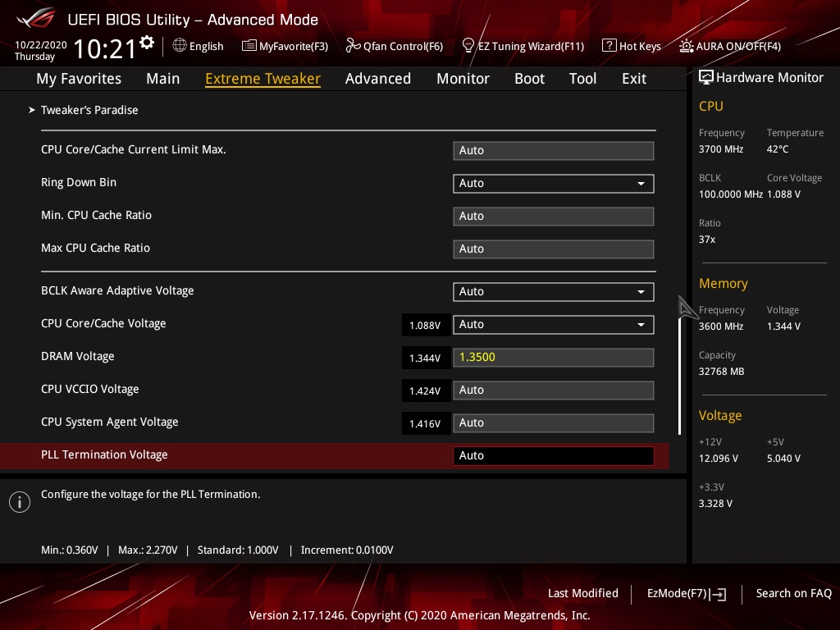Viewport: 840px width, 630px height.
Task: Click Last Modified button
Action: tap(583, 593)
